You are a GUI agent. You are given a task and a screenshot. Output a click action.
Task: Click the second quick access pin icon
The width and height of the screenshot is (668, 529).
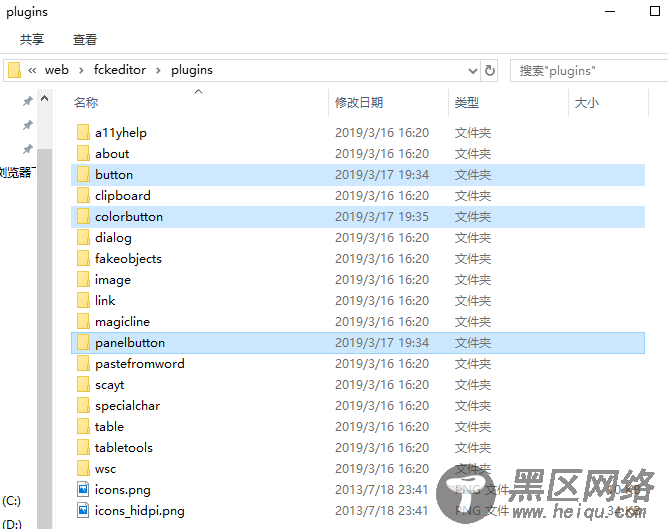[x=28, y=125]
